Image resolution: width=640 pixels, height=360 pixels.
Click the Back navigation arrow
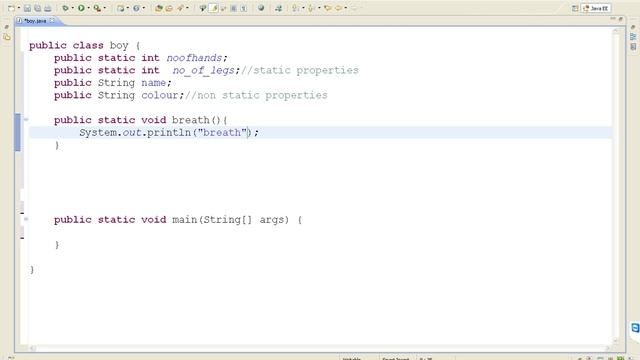tap(338, 8)
